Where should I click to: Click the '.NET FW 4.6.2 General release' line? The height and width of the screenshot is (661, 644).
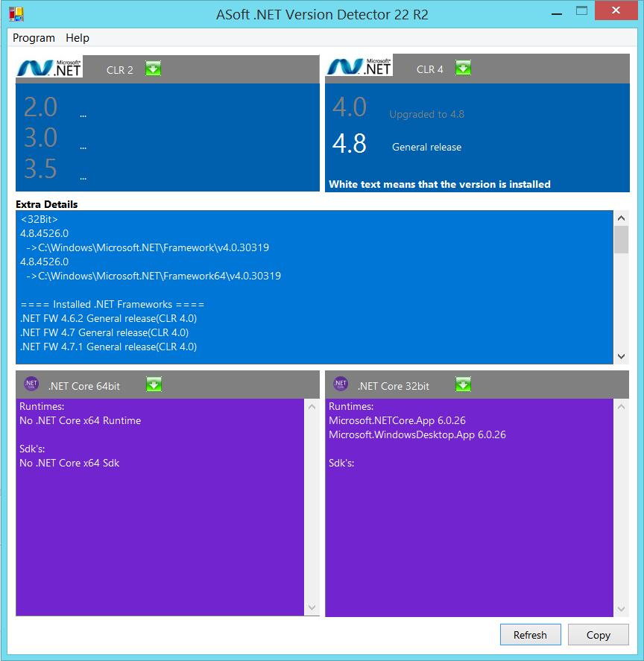click(108, 318)
